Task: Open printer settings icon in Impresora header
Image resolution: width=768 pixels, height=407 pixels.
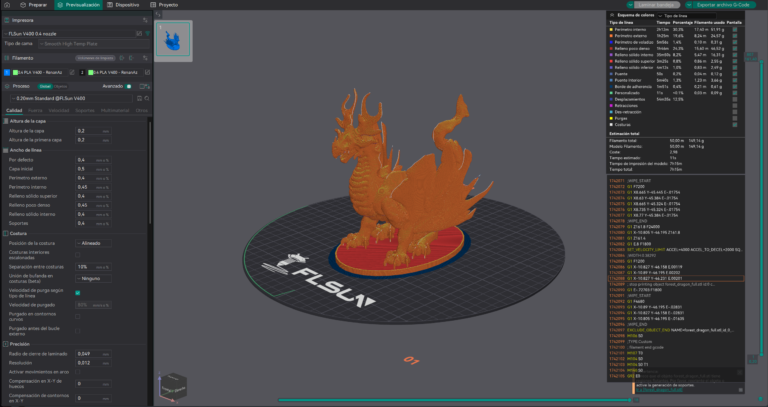Action: click(144, 19)
